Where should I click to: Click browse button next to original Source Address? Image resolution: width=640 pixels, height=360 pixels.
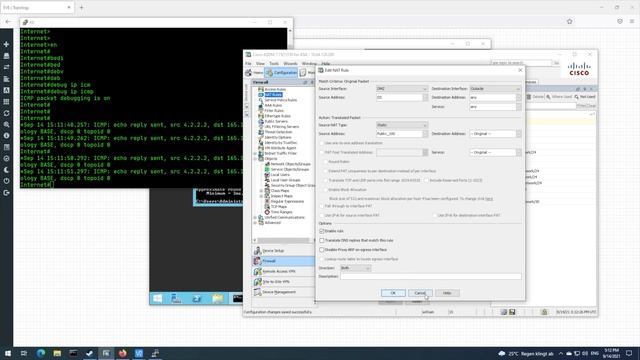(425, 98)
